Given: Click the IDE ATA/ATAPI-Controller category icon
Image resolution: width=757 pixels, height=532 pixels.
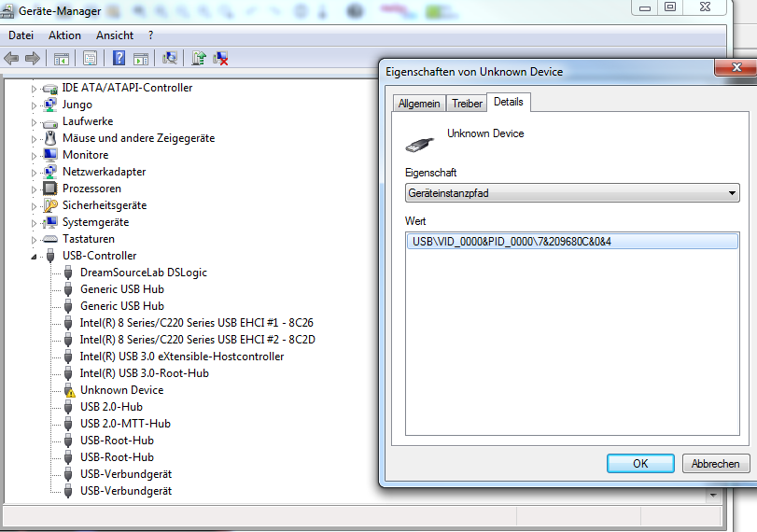Looking at the screenshot, I should pos(49,89).
